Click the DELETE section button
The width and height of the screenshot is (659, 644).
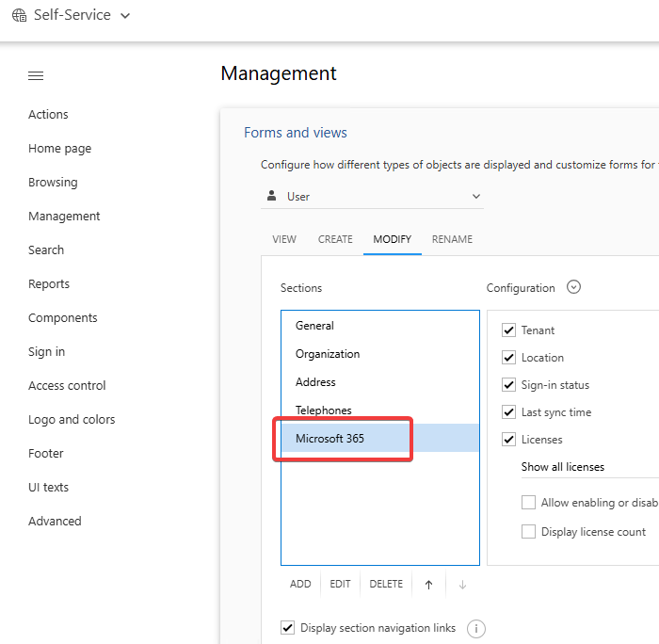[386, 585]
